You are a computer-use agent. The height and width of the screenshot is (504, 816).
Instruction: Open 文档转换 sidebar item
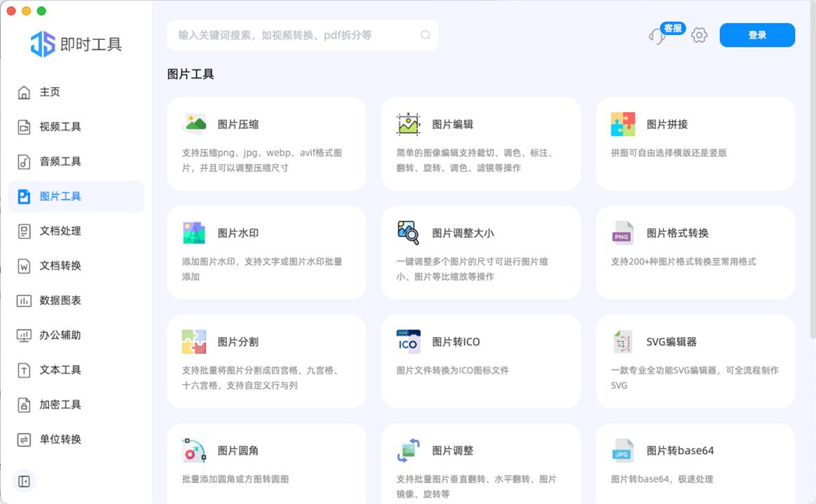pos(60,266)
